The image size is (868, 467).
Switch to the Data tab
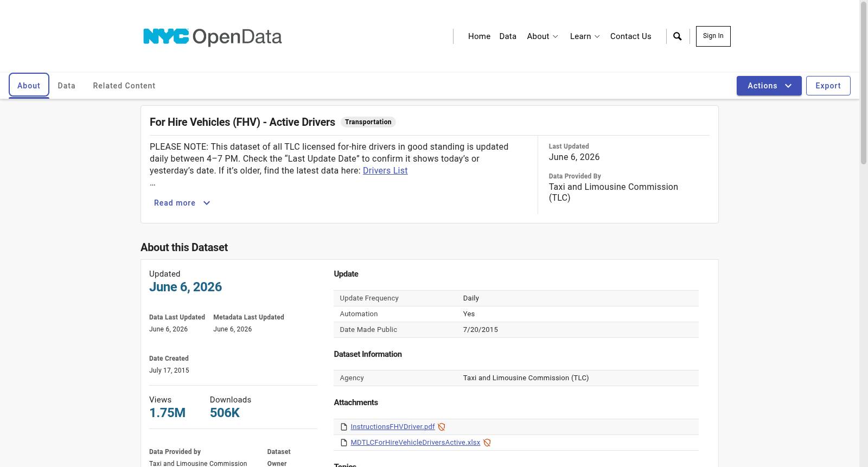[67, 86]
